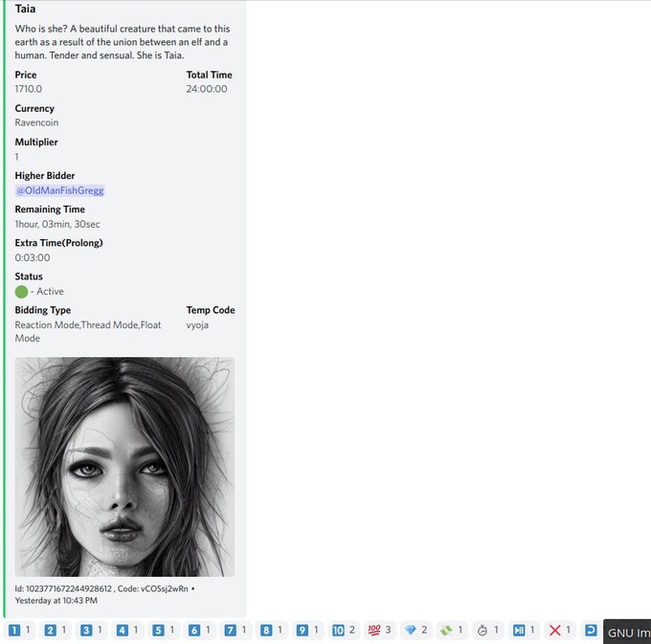Click the GNU Image tooltip label
This screenshot has width=651, height=644.
click(x=627, y=632)
